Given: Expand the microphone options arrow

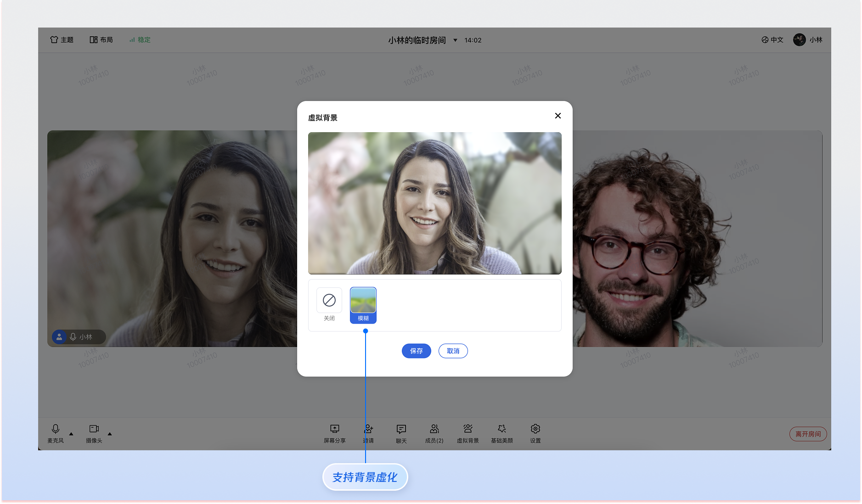Looking at the screenshot, I should click(71, 434).
